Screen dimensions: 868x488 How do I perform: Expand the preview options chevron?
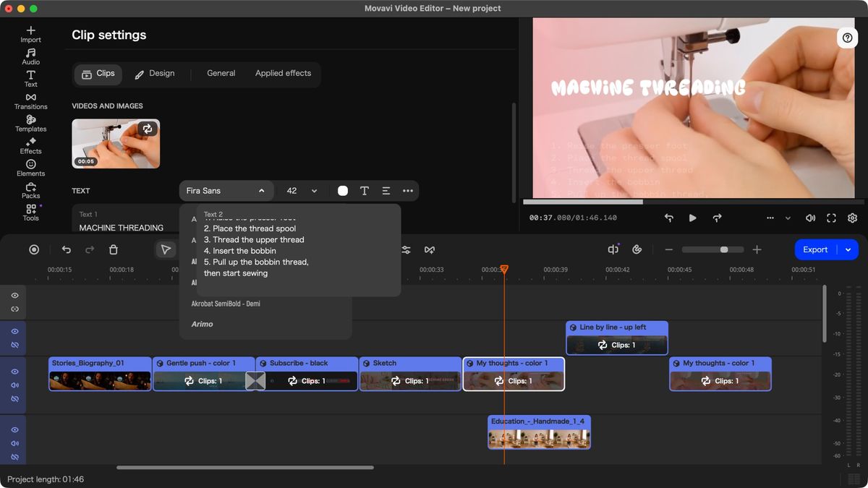(x=788, y=218)
